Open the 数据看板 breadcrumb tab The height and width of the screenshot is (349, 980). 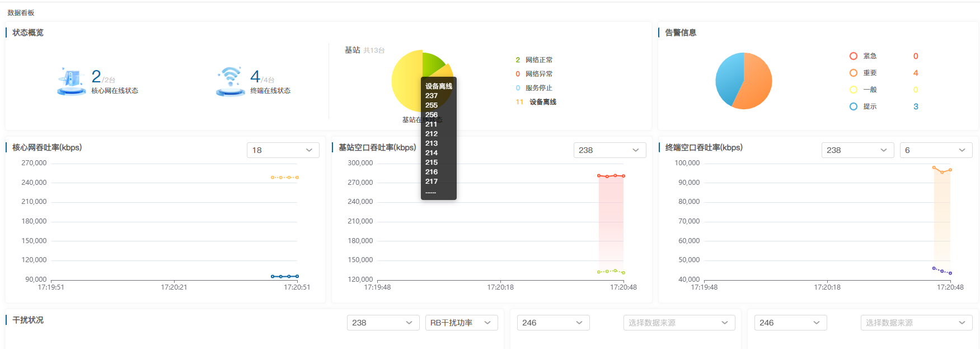coord(21,12)
